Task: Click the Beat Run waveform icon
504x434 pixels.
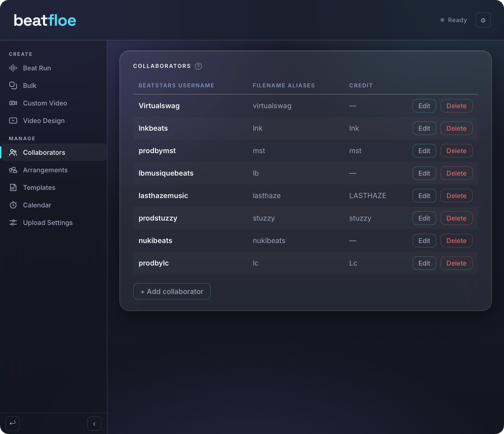Action: point(13,68)
